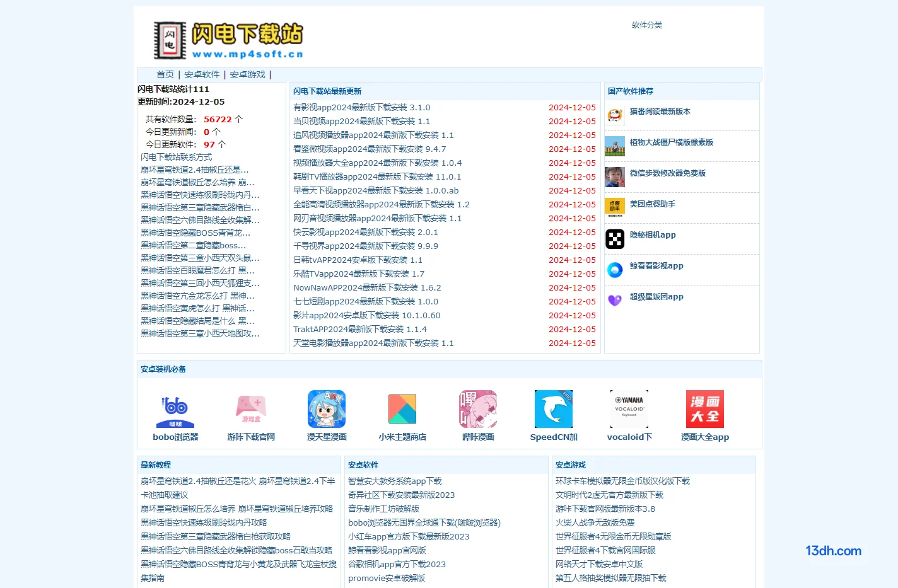Open 奇异社区下载安装最新版2023 link

tap(402, 495)
